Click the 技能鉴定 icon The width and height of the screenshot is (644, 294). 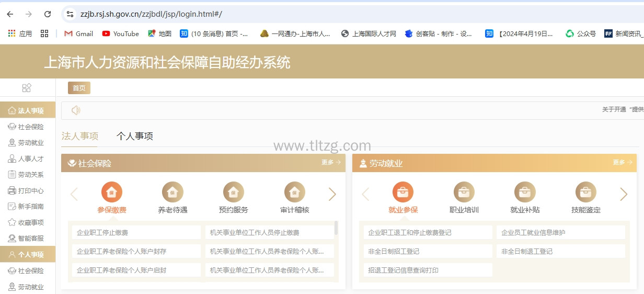coord(585,192)
